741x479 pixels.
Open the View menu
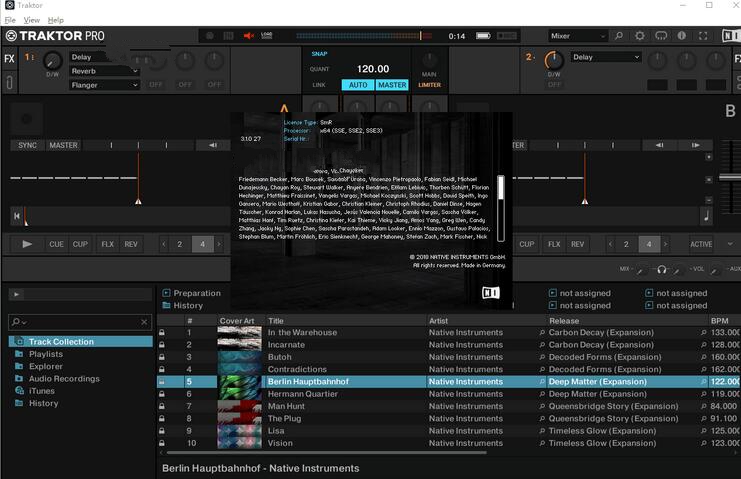pyautogui.click(x=32, y=20)
